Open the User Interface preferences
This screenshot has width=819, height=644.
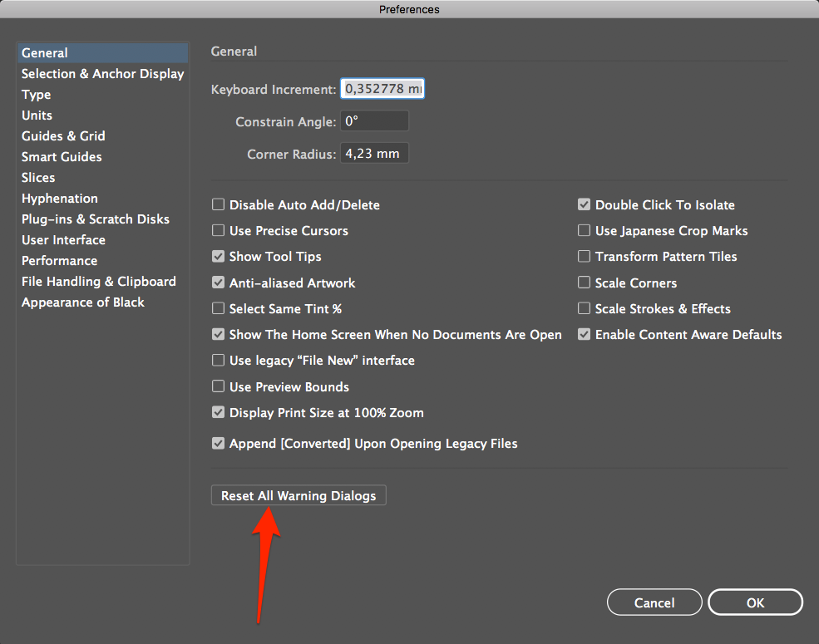click(x=63, y=240)
